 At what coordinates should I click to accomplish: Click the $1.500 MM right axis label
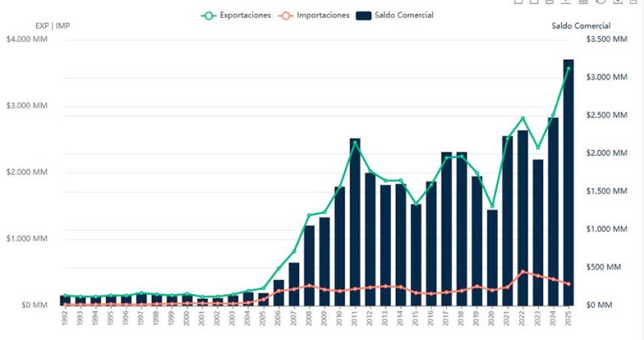click(x=606, y=191)
